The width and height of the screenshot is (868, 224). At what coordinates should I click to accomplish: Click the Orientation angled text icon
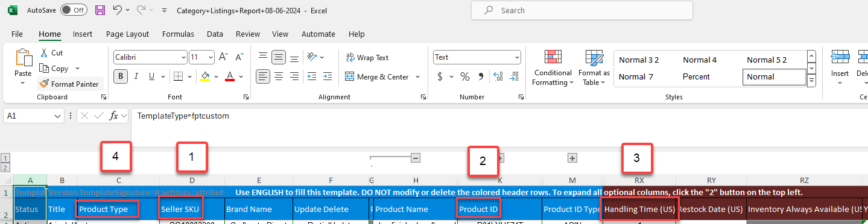pos(312,57)
